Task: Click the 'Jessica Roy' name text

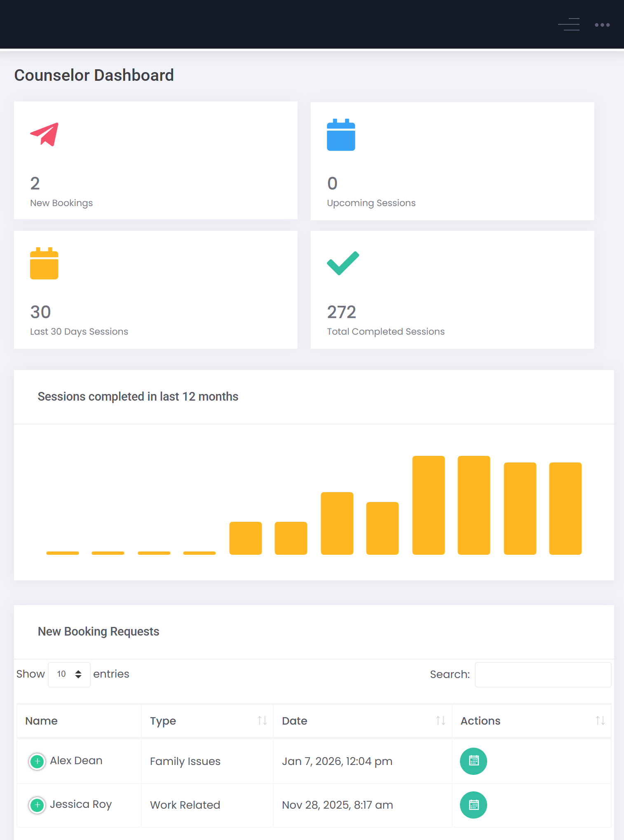Action: tap(81, 804)
